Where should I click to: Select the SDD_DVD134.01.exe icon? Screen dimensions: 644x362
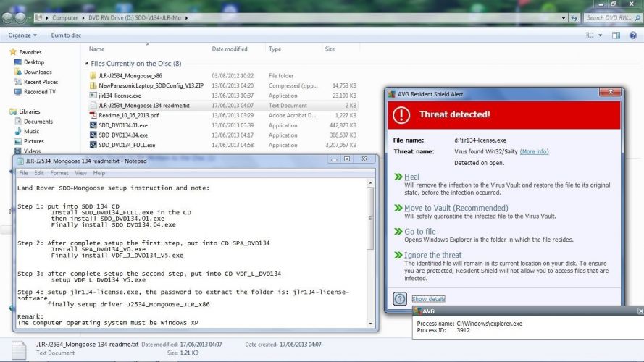tap(93, 125)
